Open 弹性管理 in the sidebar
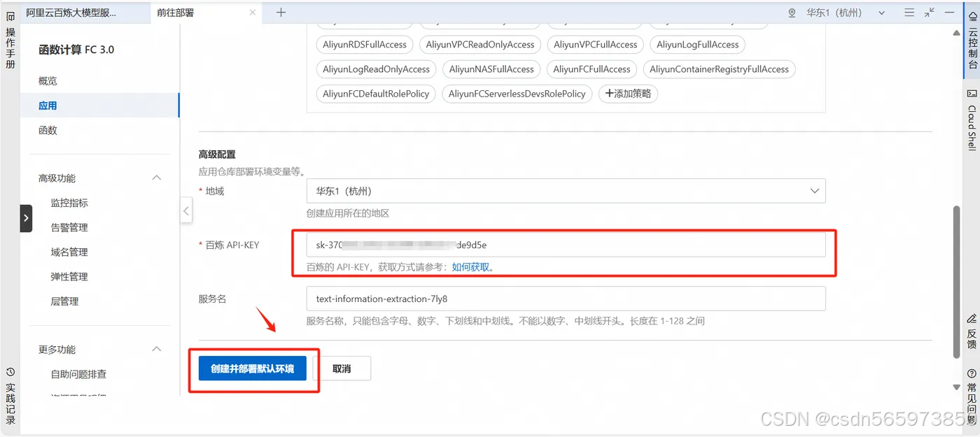 click(x=69, y=277)
